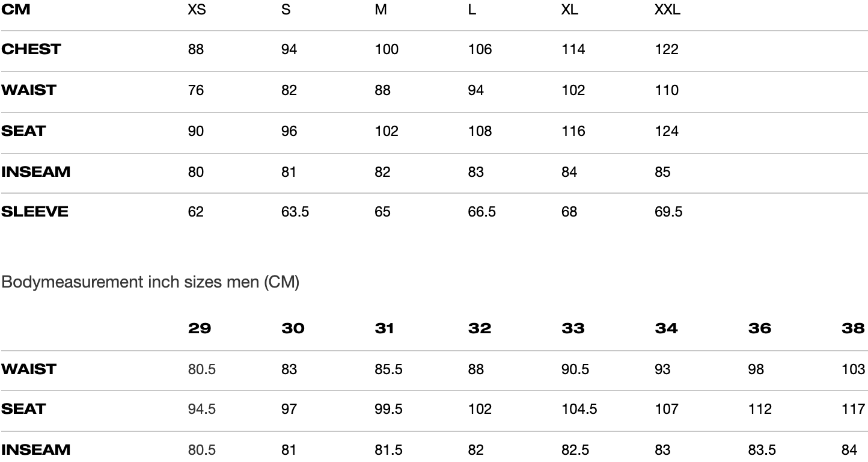The height and width of the screenshot is (462, 868).
Task: Click inseam value 83.5 for size 36
Action: (x=762, y=450)
